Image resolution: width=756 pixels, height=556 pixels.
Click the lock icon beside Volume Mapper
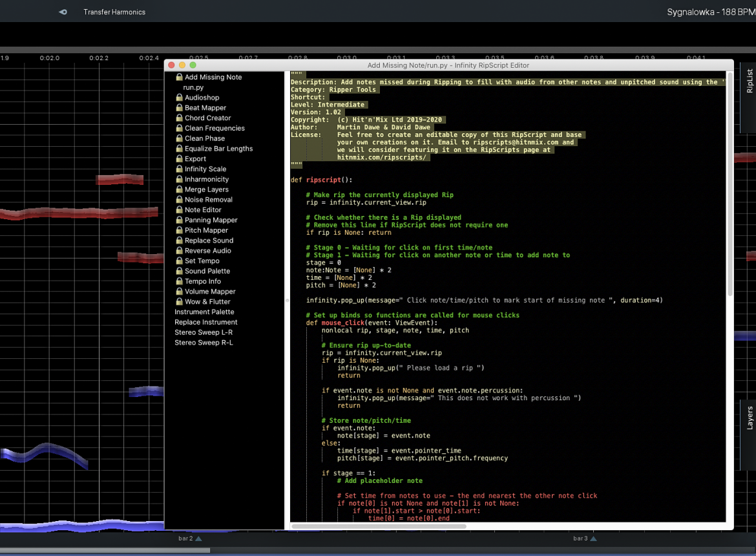179,291
